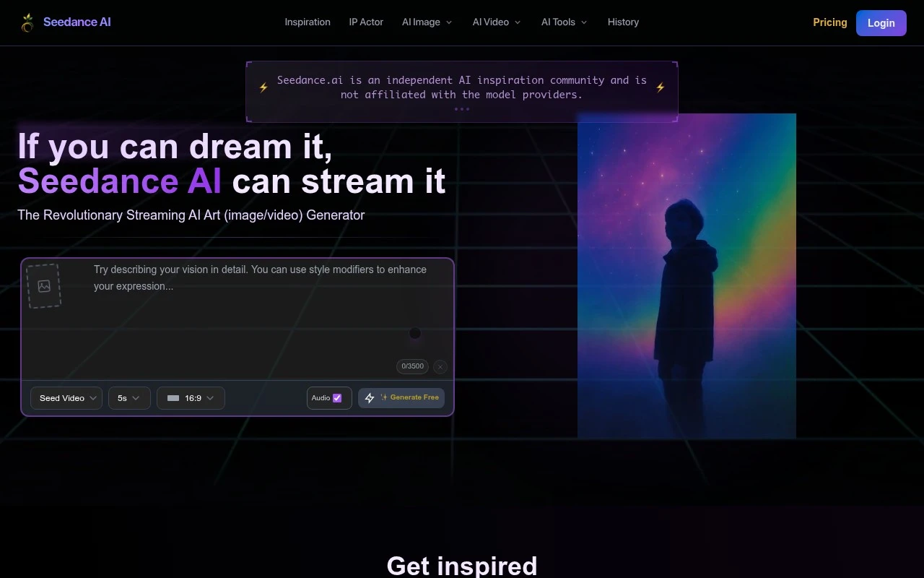The height and width of the screenshot is (578, 924).
Task: Open the Seed Video model dropdown
Action: tap(66, 398)
